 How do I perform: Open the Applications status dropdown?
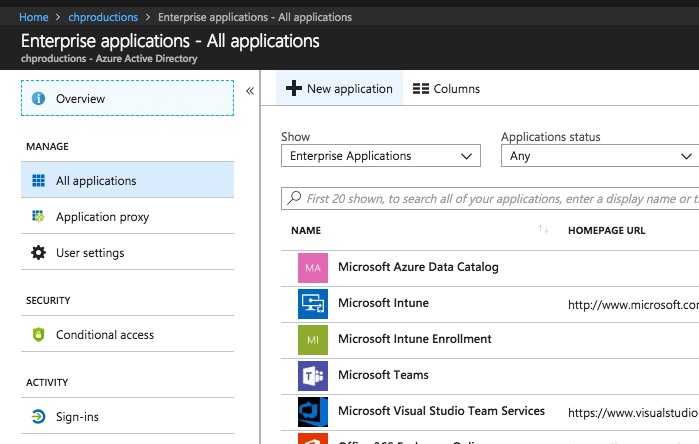[600, 156]
